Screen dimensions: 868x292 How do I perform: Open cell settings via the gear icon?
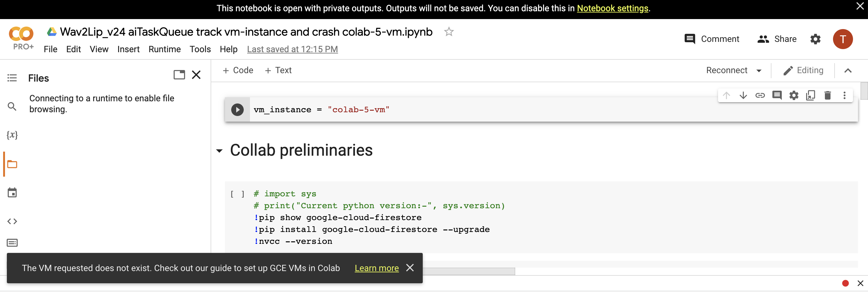(x=794, y=95)
